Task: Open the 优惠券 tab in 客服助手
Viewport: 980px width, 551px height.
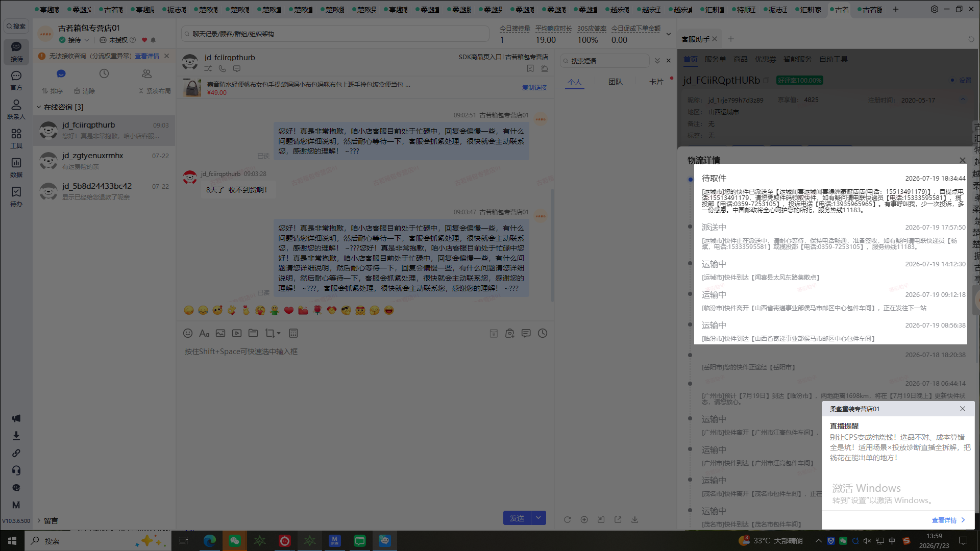Action: [766, 59]
